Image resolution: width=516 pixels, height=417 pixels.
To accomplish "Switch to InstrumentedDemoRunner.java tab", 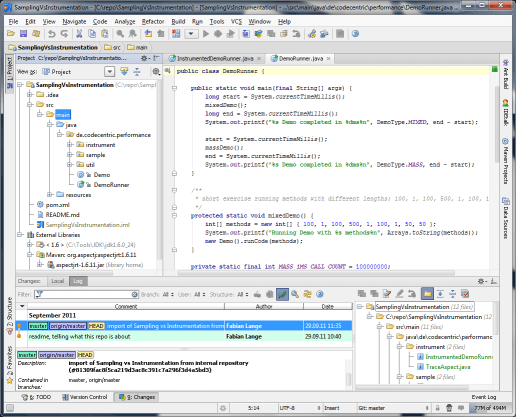I will (x=215, y=58).
